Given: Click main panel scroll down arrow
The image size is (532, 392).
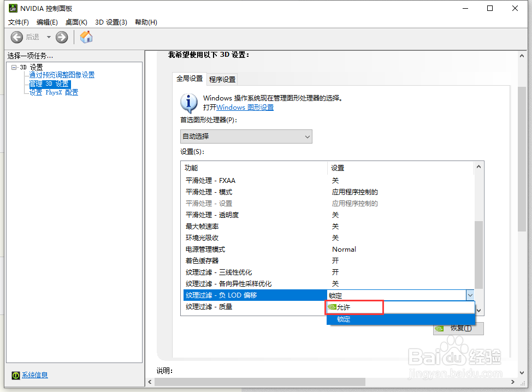Looking at the screenshot, I should [x=522, y=373].
